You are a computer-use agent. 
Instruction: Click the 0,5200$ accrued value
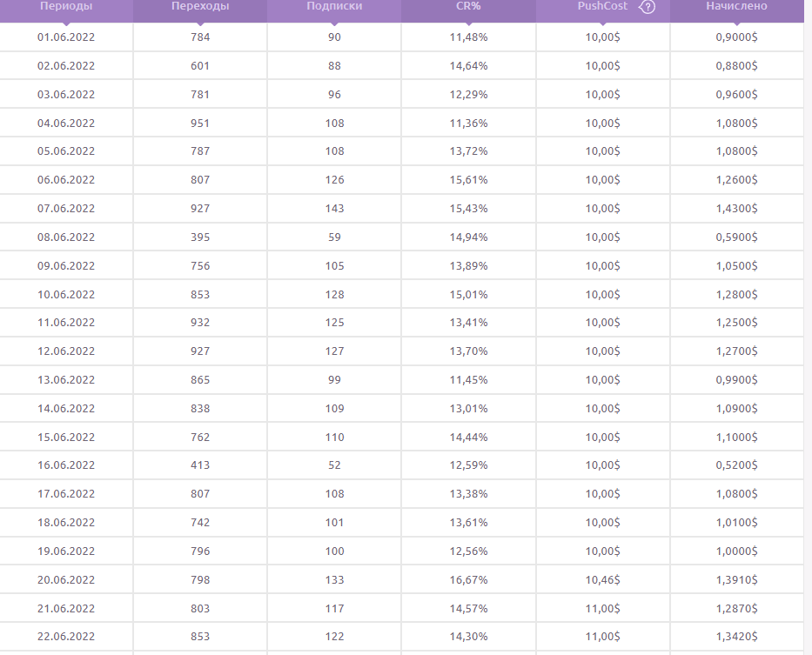coord(736,466)
